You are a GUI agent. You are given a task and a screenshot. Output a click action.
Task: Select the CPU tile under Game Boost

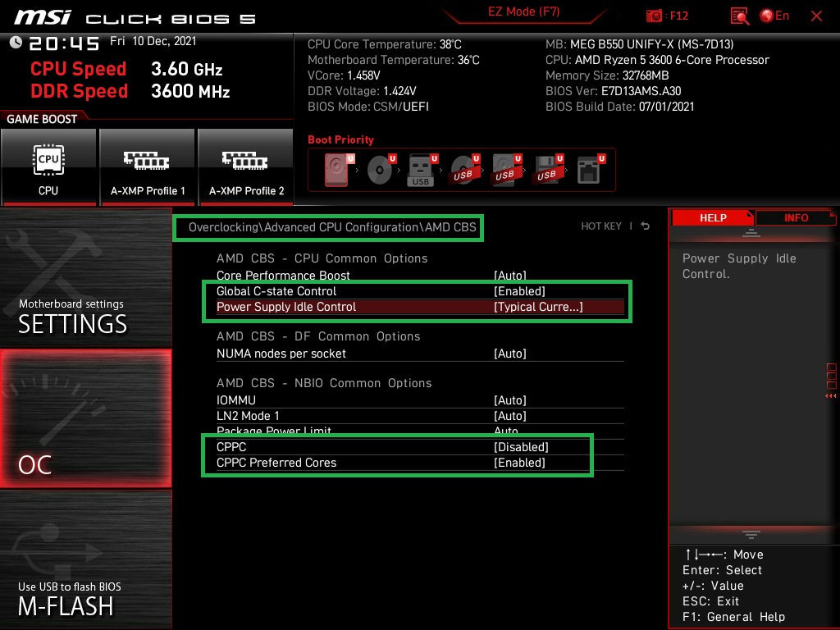pyautogui.click(x=48, y=167)
